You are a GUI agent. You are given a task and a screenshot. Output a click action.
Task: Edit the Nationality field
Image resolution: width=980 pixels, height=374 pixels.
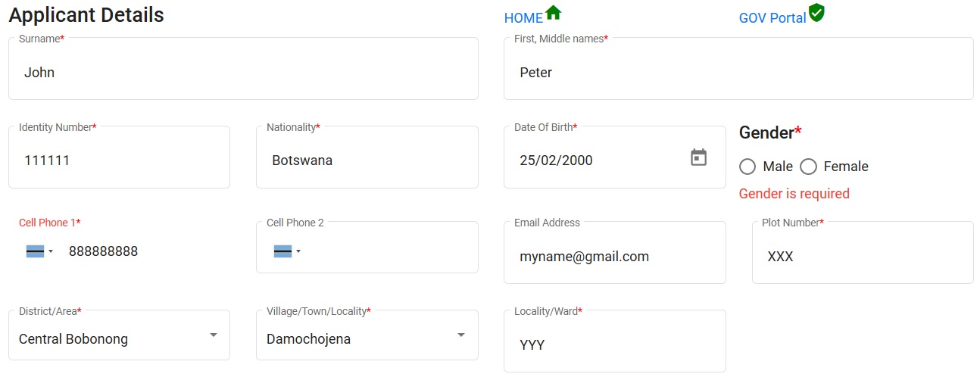pos(367,161)
